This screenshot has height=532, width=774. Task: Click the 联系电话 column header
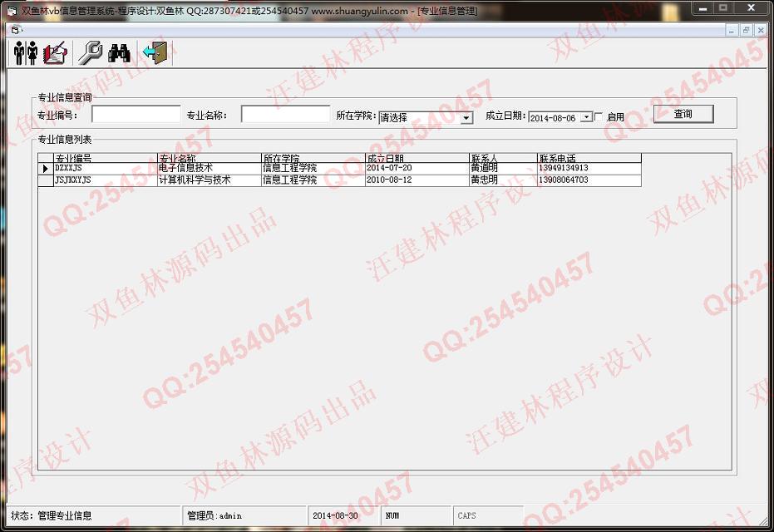tap(589, 158)
